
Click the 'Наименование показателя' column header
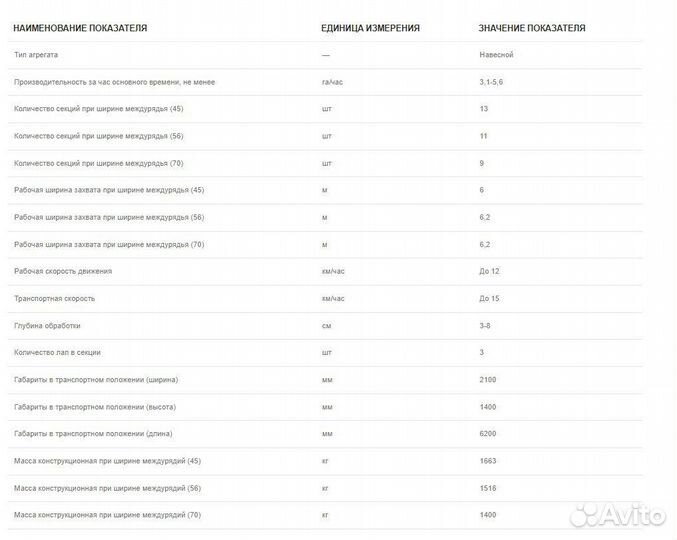point(80,28)
